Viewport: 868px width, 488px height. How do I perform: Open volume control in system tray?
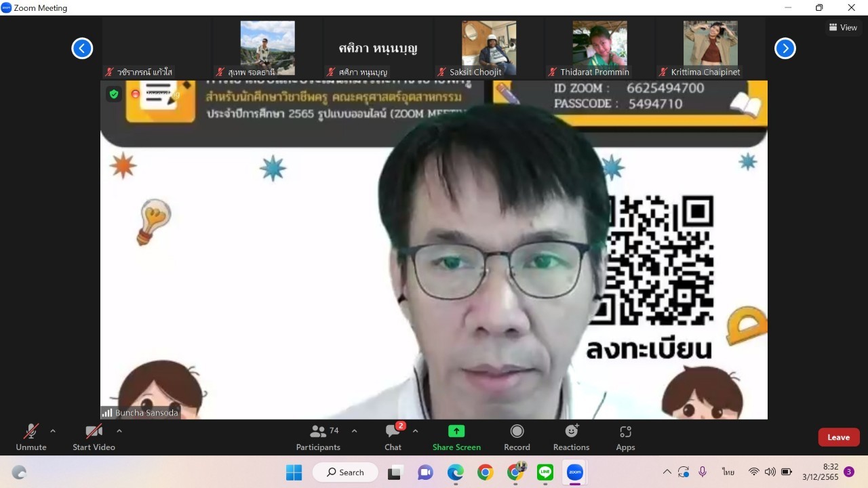[770, 472]
